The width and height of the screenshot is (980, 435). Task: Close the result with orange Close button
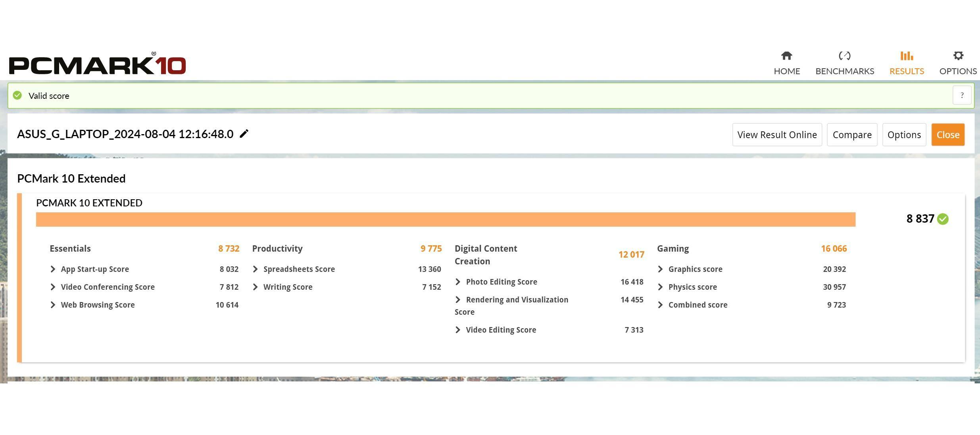pyautogui.click(x=948, y=135)
